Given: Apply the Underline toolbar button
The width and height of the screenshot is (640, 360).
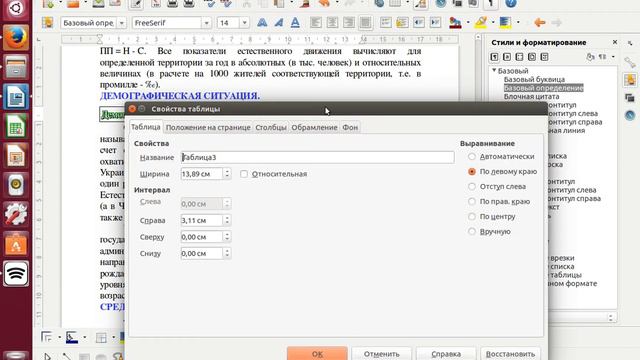Looking at the screenshot, I should [x=295, y=22].
